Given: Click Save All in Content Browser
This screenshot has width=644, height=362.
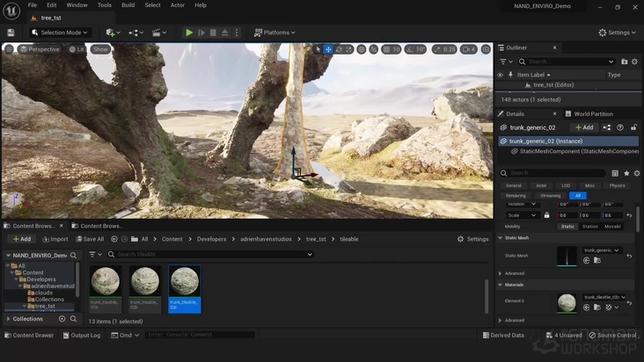Looking at the screenshot, I should click(x=88, y=239).
